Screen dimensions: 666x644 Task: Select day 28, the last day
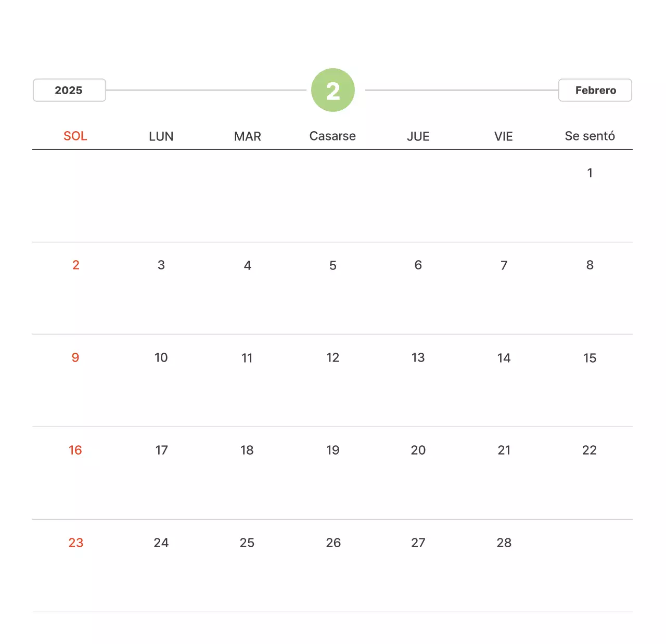click(x=504, y=543)
